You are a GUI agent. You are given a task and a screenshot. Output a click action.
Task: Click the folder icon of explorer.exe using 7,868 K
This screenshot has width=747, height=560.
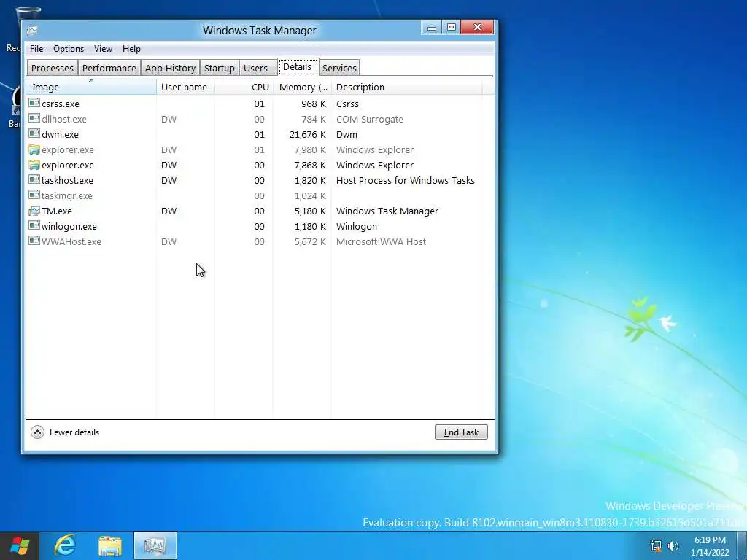(34, 165)
